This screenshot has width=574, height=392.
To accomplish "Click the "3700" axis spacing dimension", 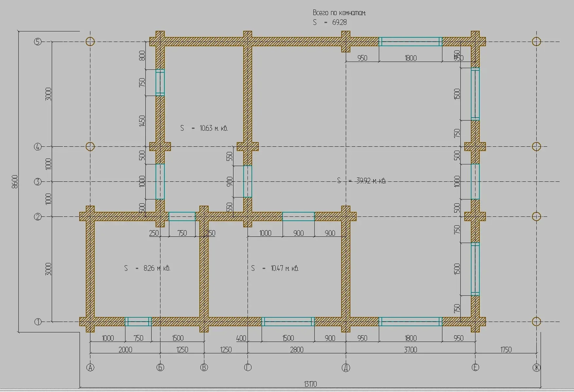I will pyautogui.click(x=410, y=350).
